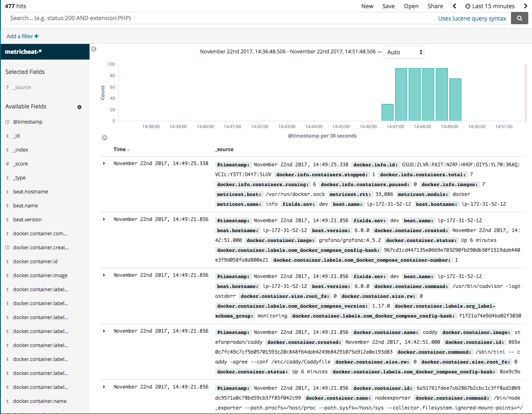Click plus icon to add filter
Image resolution: width=532 pixels, height=414 pixels.
point(37,36)
